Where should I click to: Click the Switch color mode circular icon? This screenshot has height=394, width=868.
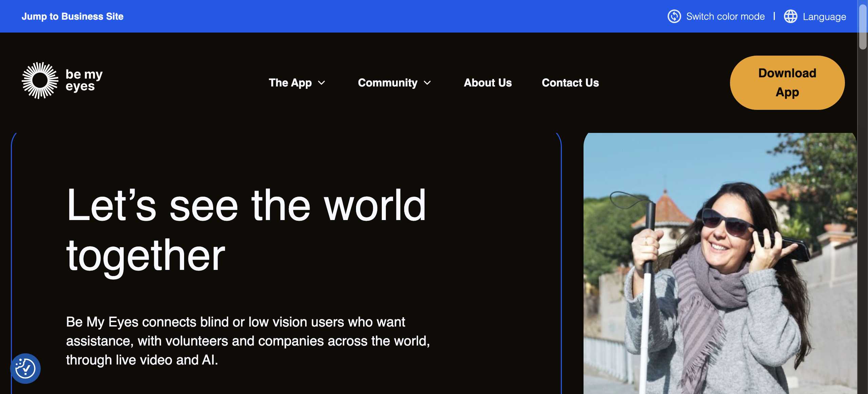(x=674, y=16)
